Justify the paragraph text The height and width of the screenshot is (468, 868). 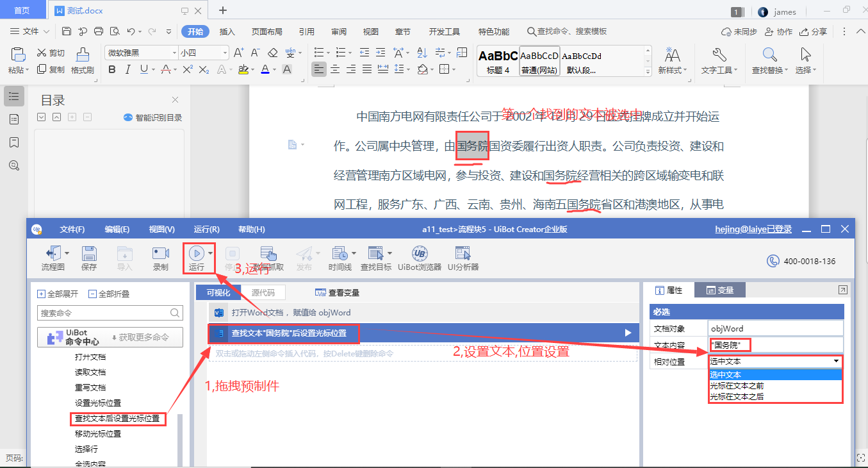(x=366, y=69)
